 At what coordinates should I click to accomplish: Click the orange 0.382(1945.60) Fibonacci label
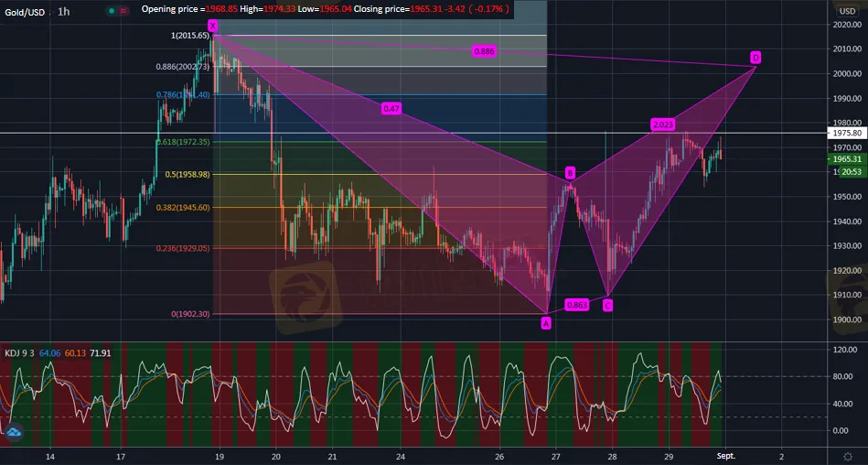click(x=183, y=207)
